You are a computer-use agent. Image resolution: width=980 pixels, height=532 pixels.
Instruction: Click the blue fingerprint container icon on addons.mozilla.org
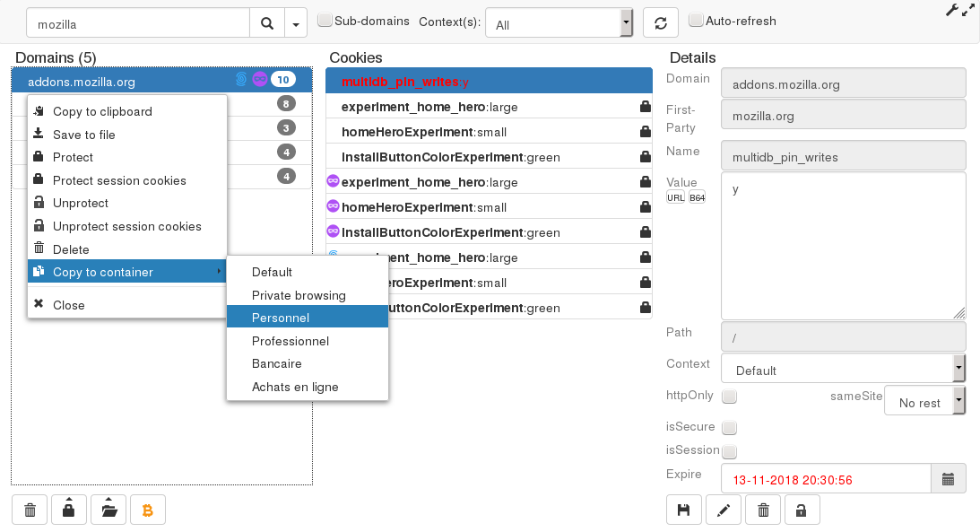click(241, 79)
